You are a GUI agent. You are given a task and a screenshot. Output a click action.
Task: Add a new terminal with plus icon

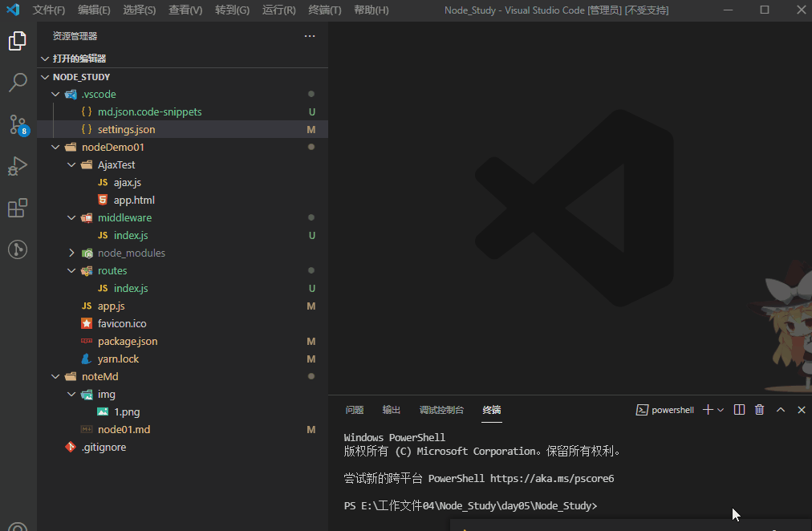click(x=708, y=410)
